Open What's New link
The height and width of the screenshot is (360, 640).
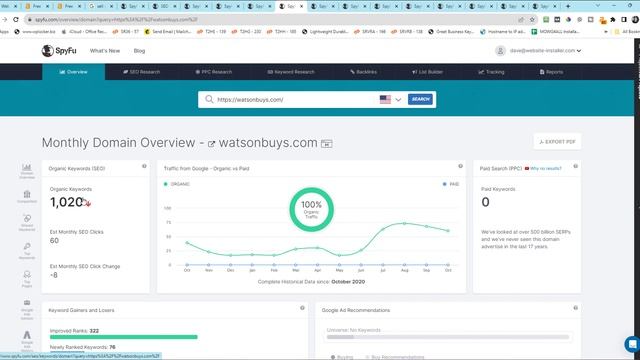105,51
